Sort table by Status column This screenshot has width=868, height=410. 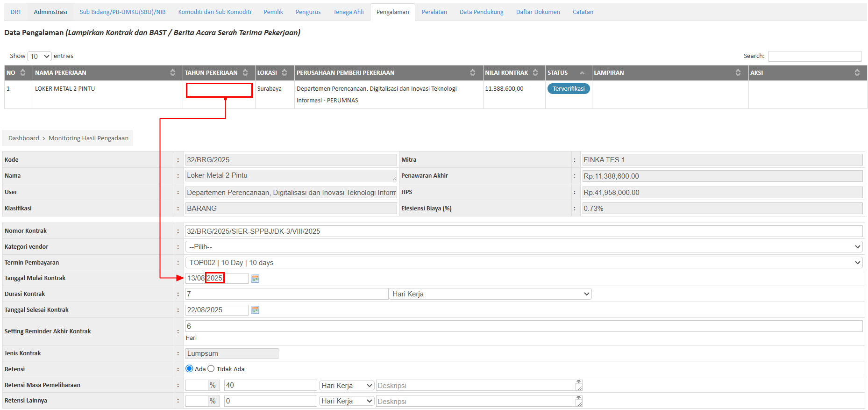582,73
